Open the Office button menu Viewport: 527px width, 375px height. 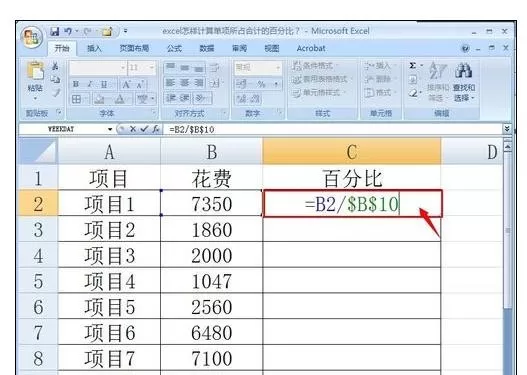(32, 38)
